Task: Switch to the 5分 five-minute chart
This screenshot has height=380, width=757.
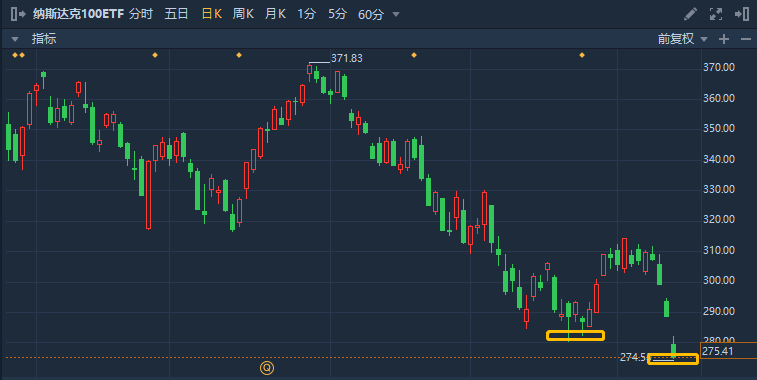Action: pyautogui.click(x=337, y=14)
